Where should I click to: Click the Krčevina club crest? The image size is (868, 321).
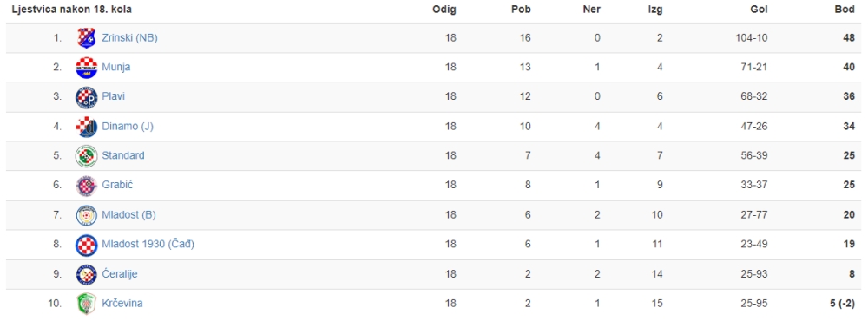[x=86, y=304]
